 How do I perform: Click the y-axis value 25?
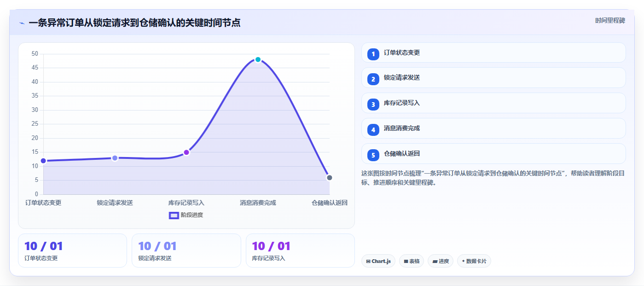point(35,124)
